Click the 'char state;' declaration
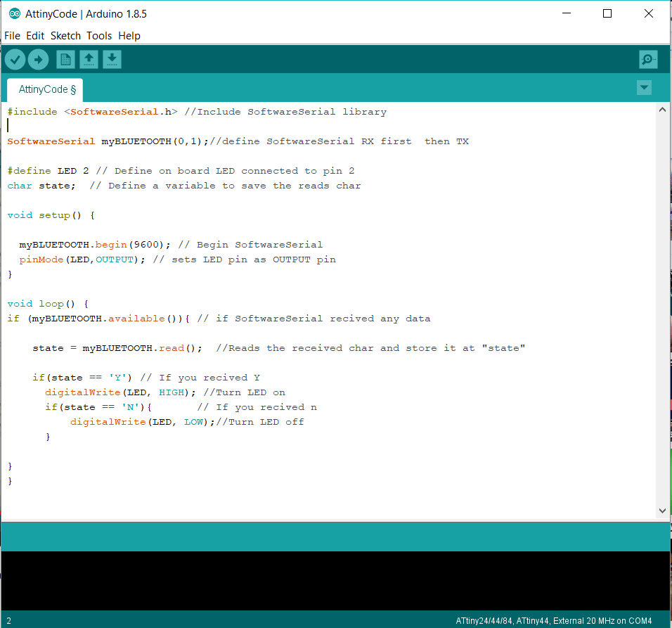 click(x=41, y=186)
